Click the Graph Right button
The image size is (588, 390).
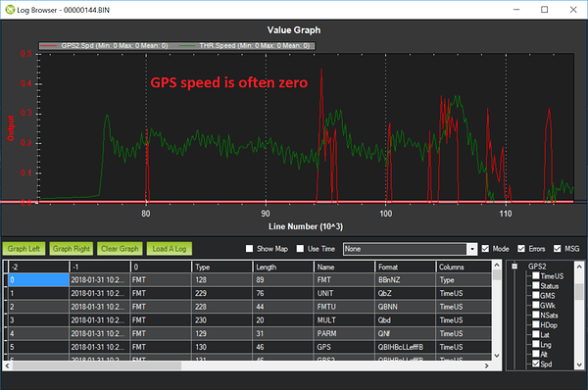point(72,249)
